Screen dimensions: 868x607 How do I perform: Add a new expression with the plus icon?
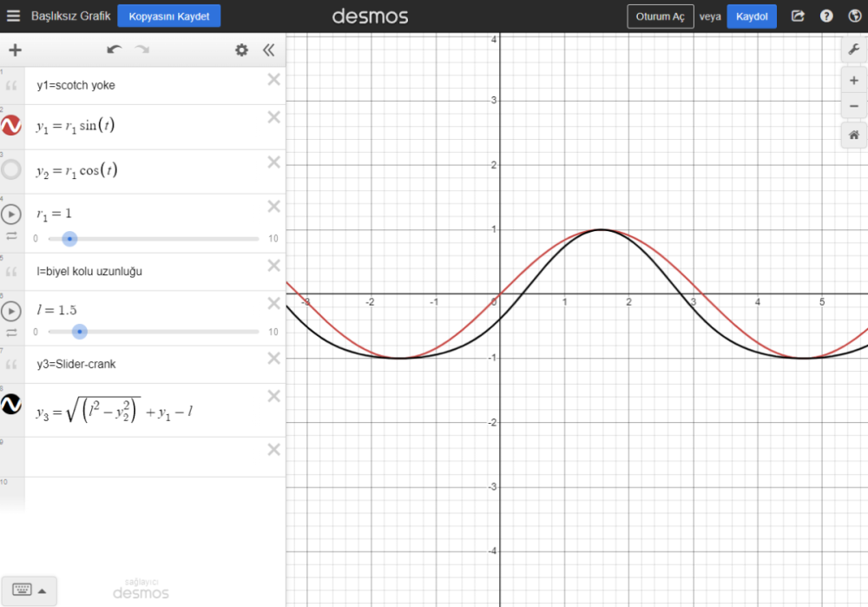(x=14, y=49)
